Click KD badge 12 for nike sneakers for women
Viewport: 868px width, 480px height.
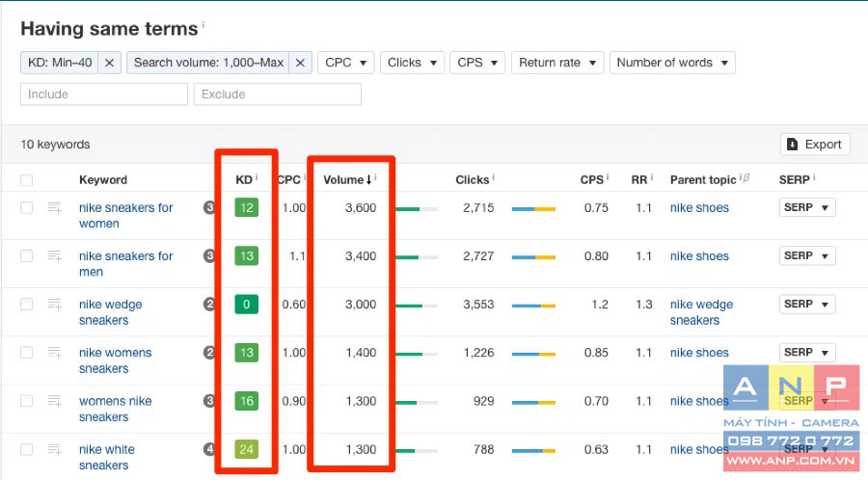pyautogui.click(x=246, y=208)
